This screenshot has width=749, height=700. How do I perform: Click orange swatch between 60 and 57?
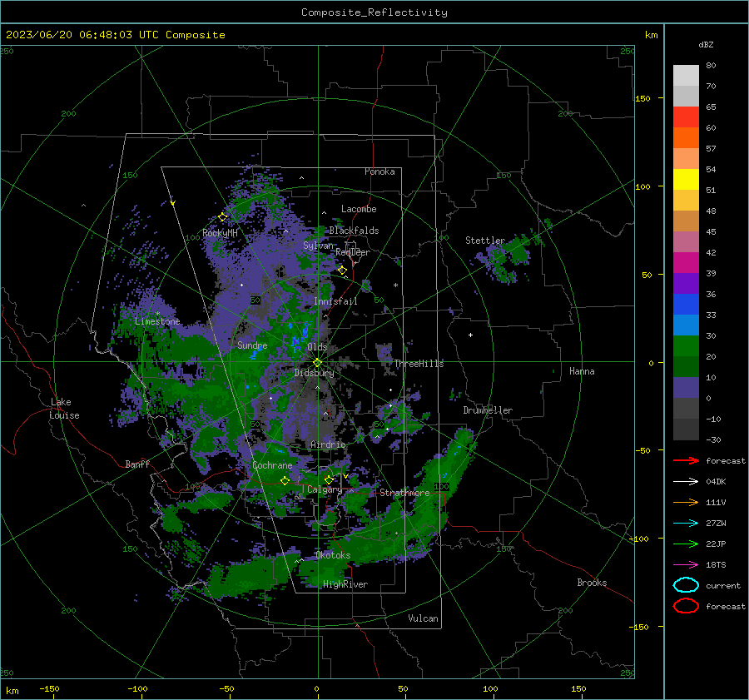[686, 137]
